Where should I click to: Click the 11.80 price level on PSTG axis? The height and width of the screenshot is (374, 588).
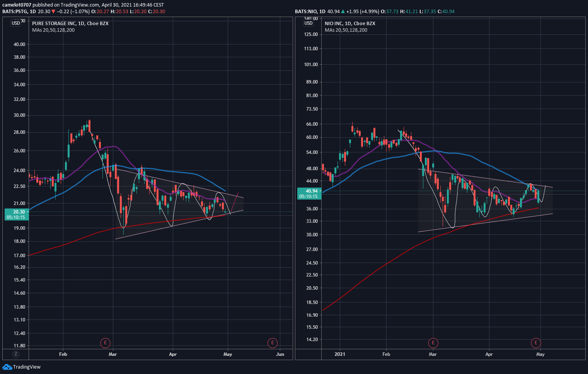(19, 345)
